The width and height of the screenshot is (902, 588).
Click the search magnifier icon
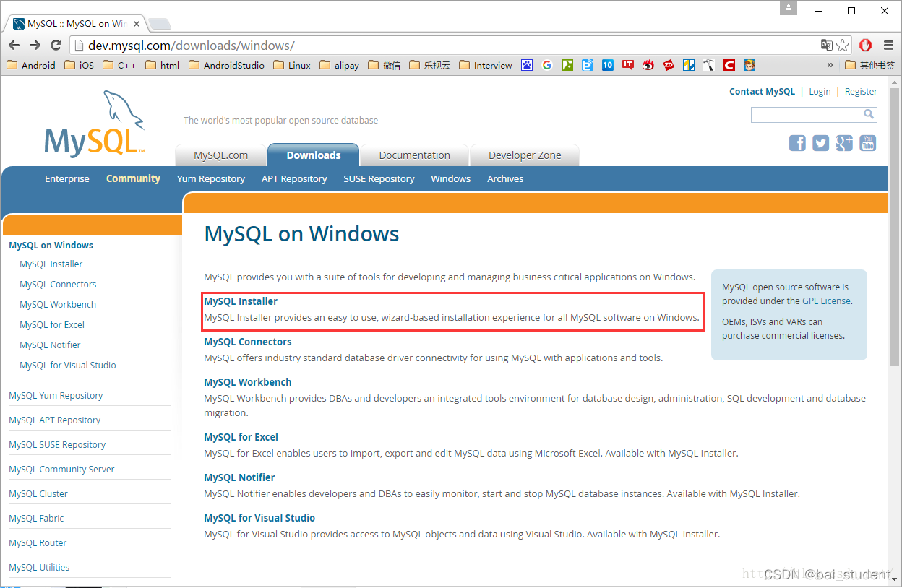click(x=869, y=114)
